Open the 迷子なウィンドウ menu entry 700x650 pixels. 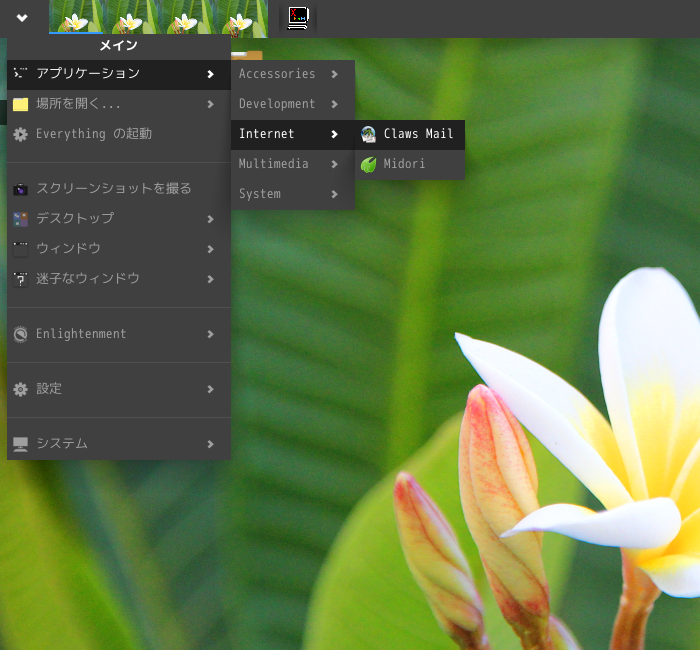click(x=119, y=279)
